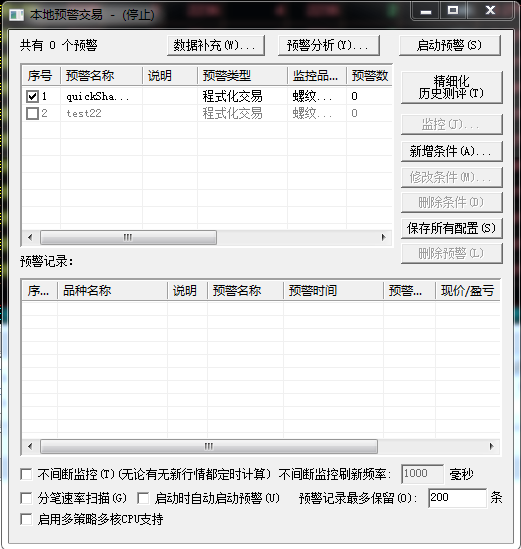Check the test22 row checkbox

coord(33,113)
